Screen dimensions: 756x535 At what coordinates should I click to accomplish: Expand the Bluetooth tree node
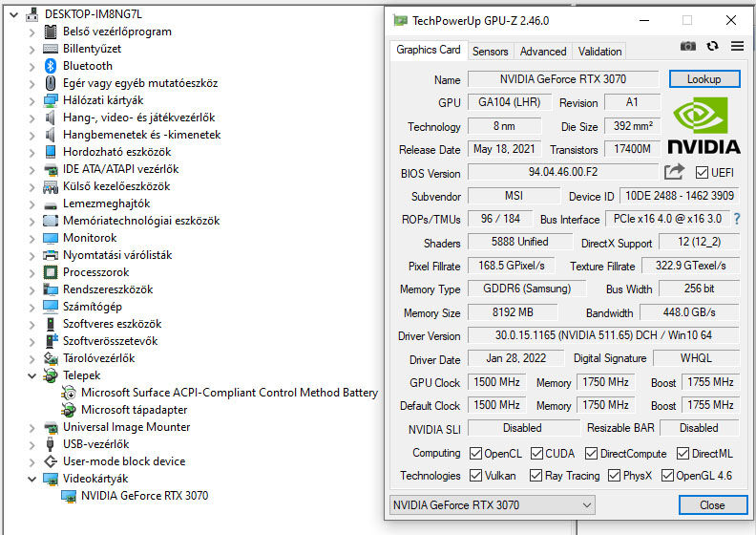(x=31, y=67)
